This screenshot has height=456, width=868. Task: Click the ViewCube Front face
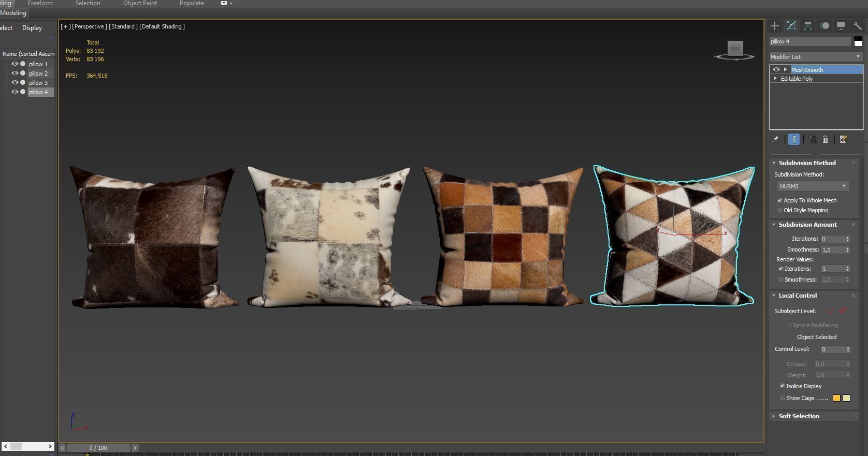(x=735, y=48)
